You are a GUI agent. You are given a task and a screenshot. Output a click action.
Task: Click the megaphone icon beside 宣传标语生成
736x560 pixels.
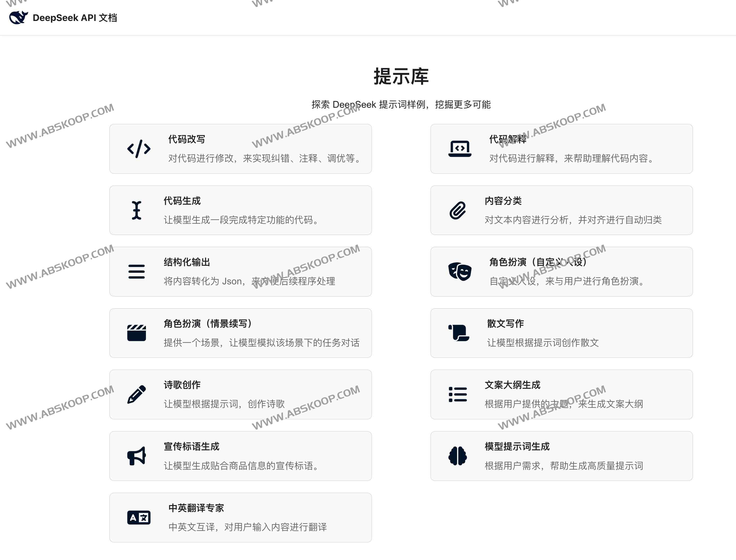137,456
